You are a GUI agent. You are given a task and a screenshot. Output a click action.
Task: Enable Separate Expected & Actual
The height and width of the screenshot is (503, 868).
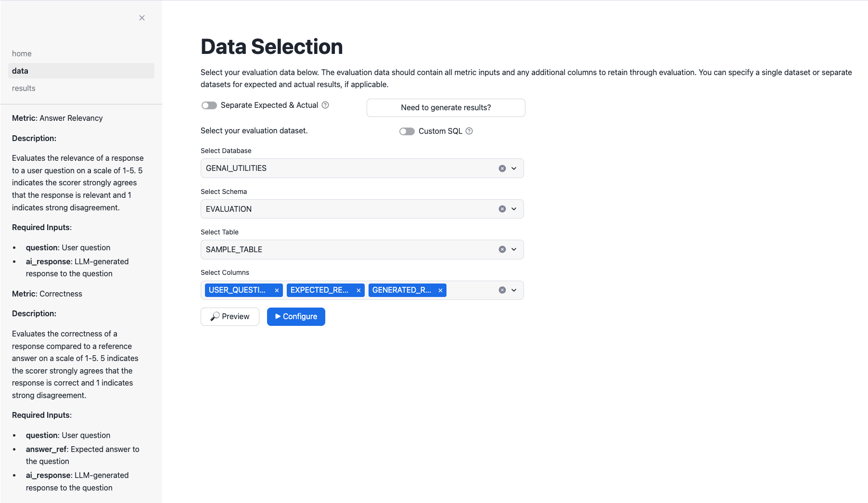(x=209, y=105)
